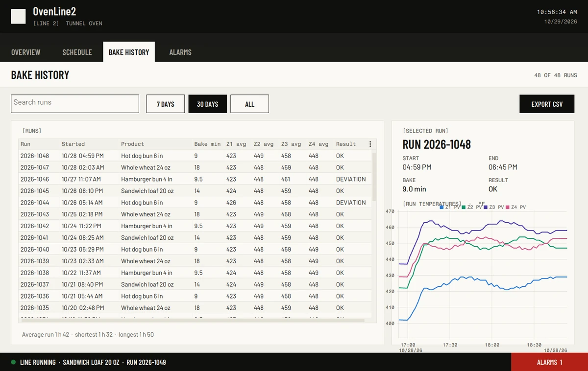This screenshot has height=371, width=588.
Task: Switch to the Overview tab
Action: point(26,52)
